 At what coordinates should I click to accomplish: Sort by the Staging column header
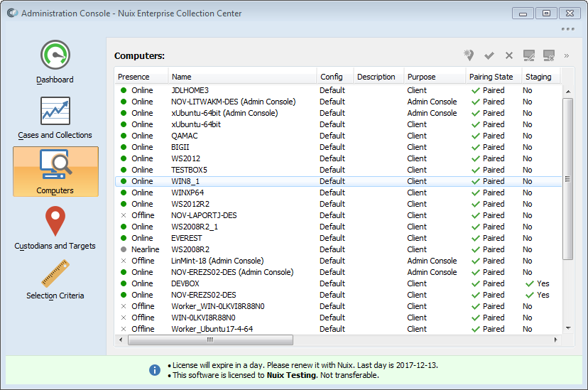tap(540, 77)
